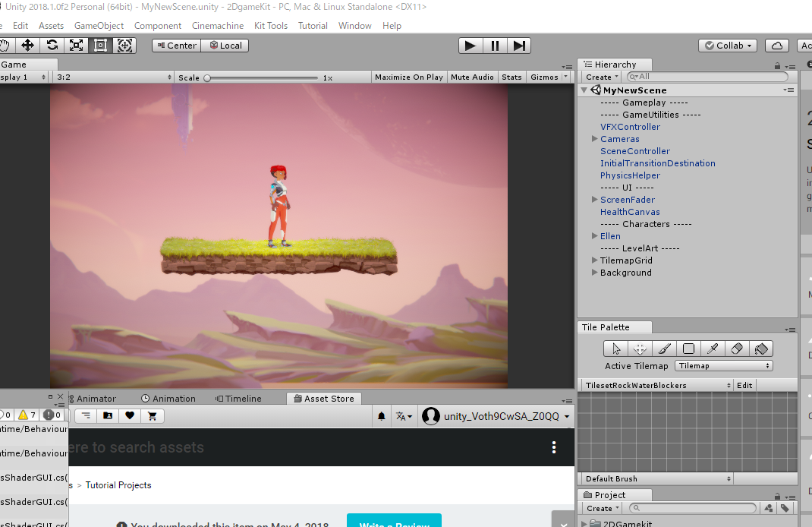
Task: Open the three-dot menu in Asset Store
Action: point(553,447)
